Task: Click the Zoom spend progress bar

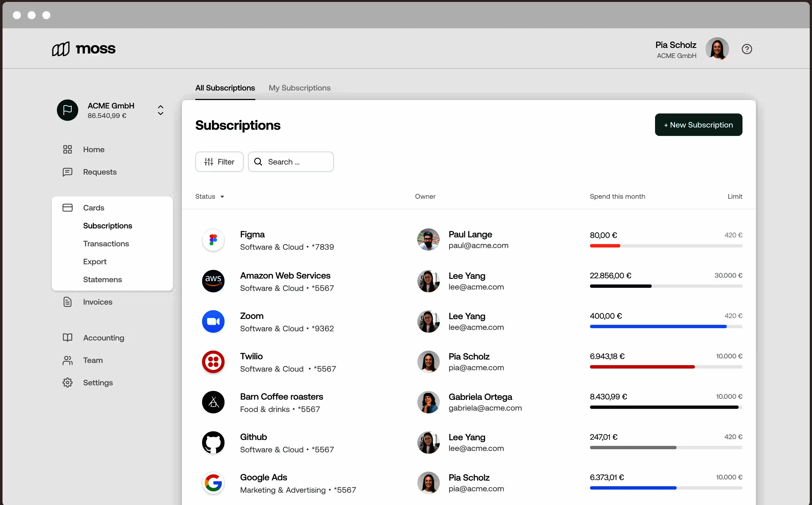Action: tap(666, 326)
